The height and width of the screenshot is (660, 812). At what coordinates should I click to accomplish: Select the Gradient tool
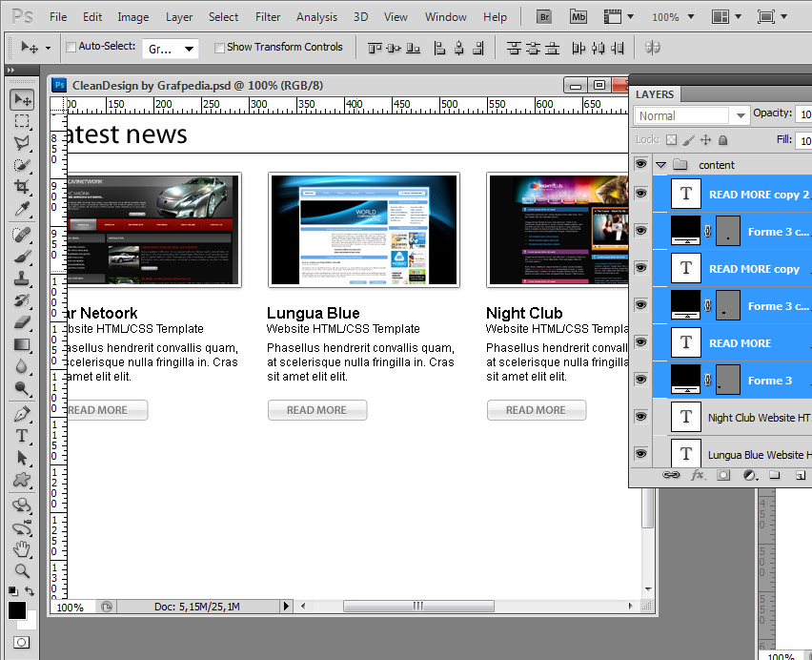click(22, 344)
